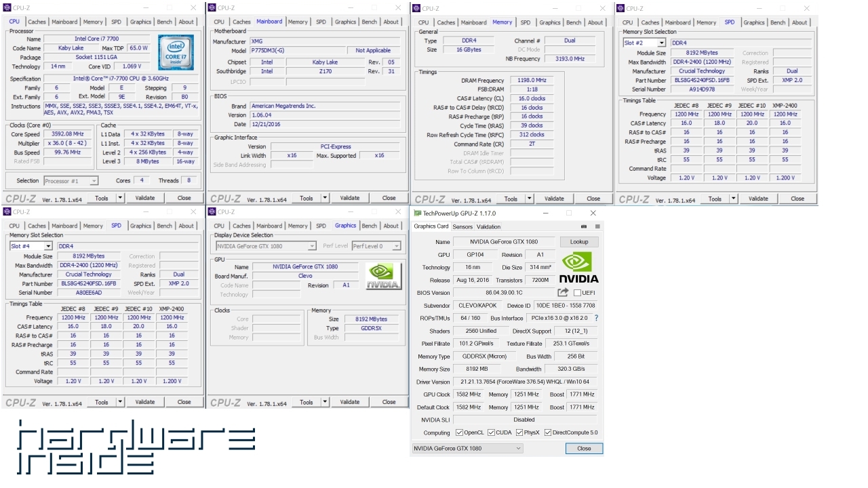The image size is (868, 488).
Task: Click Validate in the CPU tab window
Action: 145,199
